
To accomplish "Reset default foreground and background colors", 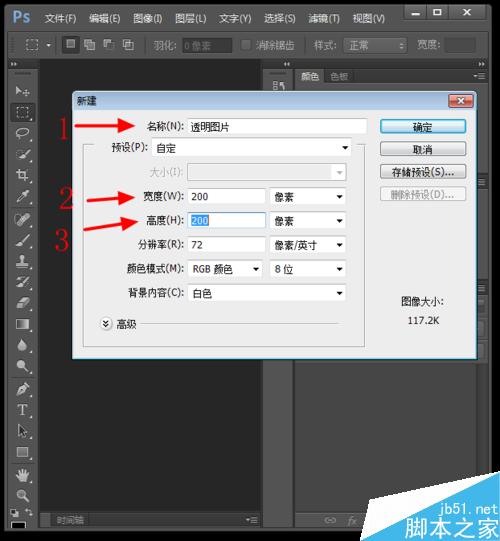I will point(14,513).
